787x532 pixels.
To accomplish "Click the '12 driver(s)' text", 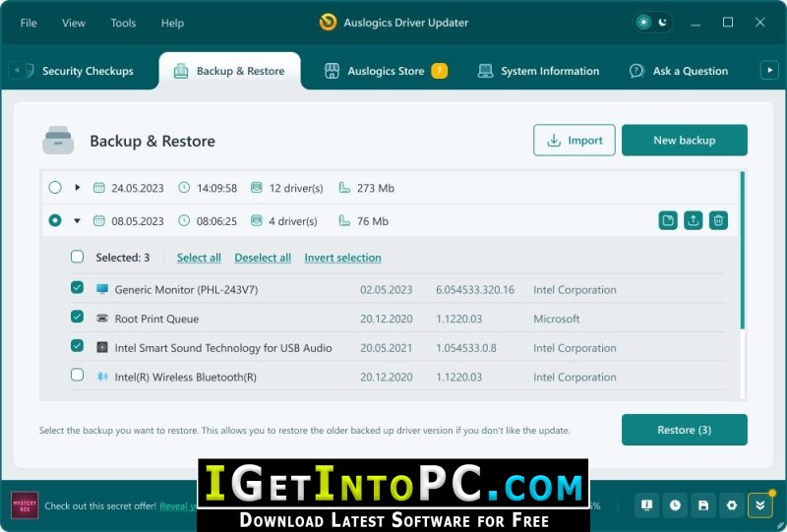I will tap(296, 188).
